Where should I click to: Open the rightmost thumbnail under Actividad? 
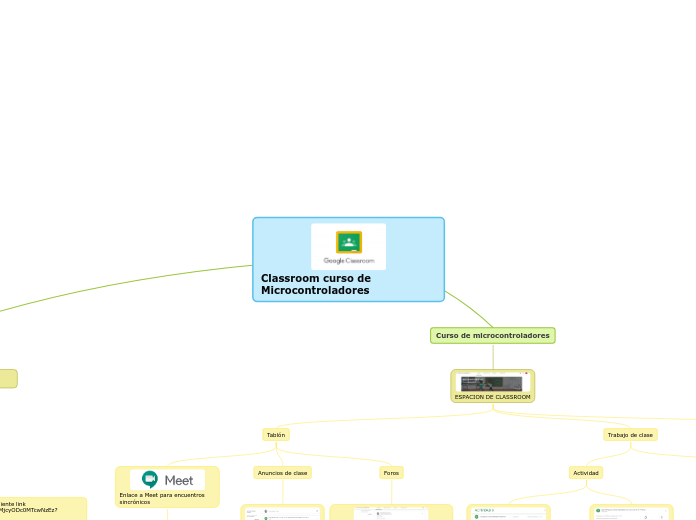tap(631, 513)
